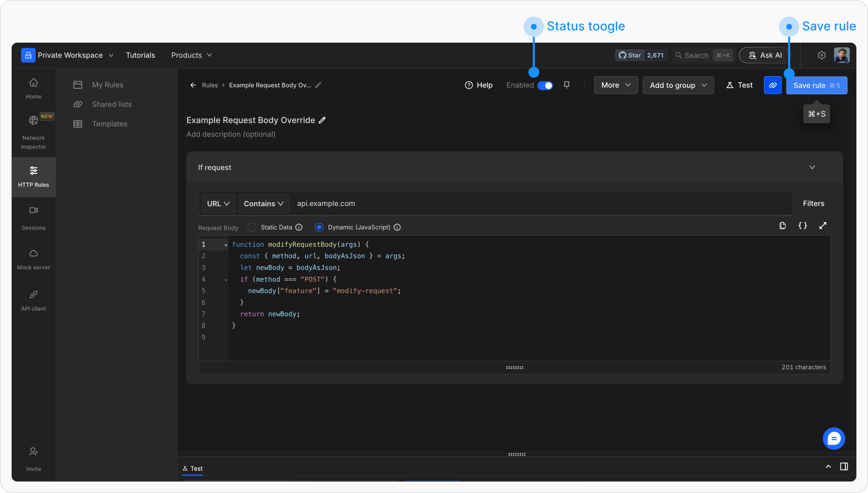
Task: Switch to the bottom Test tab
Action: tap(193, 468)
